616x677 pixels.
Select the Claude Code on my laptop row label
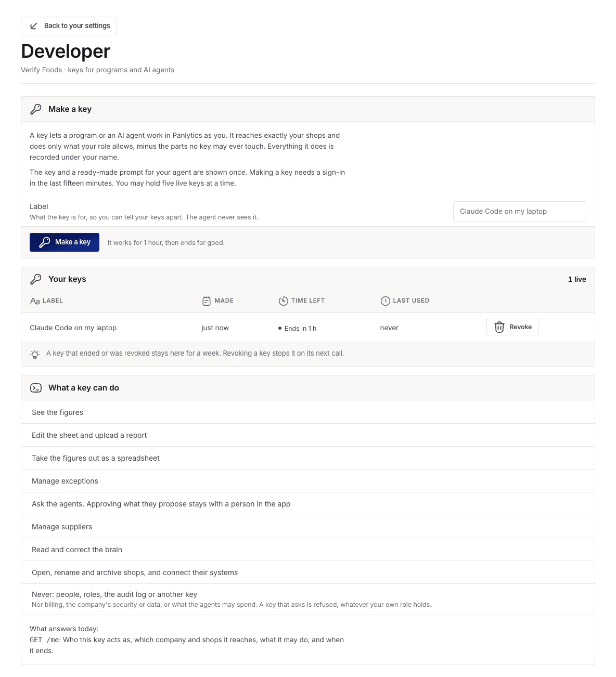pyautogui.click(x=73, y=328)
